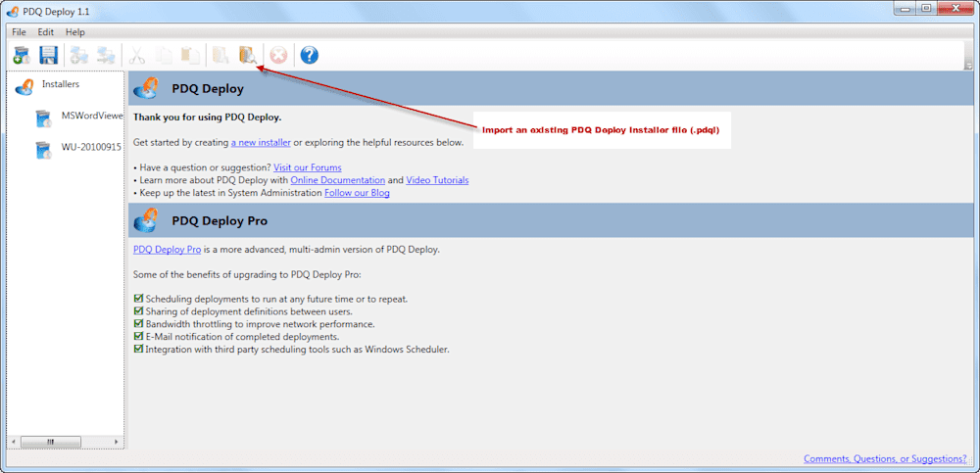Click the WU-20100915 installer icon

pyautogui.click(x=43, y=151)
